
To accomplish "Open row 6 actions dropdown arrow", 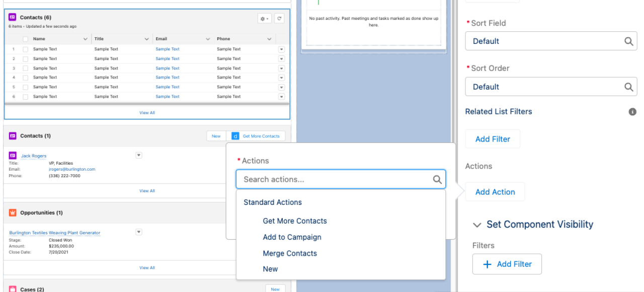I will pyautogui.click(x=281, y=97).
